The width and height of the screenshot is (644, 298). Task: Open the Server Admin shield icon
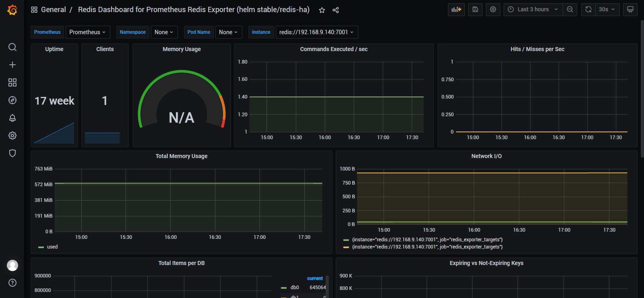pos(12,153)
